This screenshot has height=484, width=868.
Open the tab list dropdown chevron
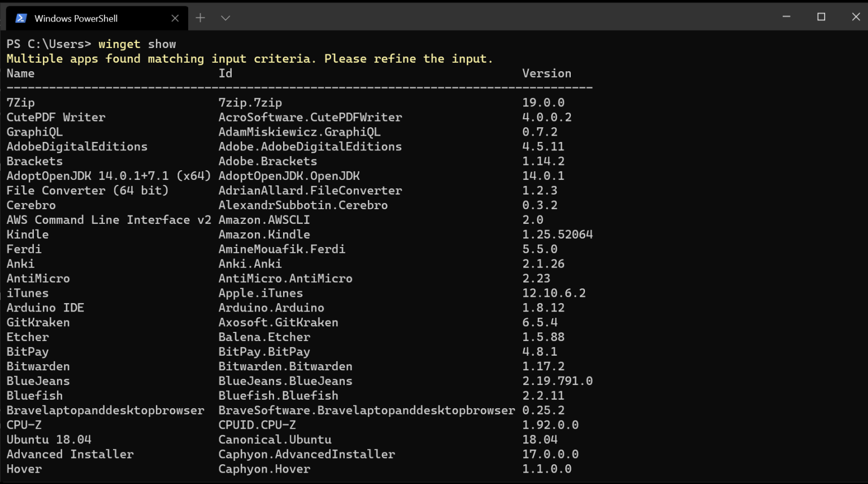(x=225, y=18)
